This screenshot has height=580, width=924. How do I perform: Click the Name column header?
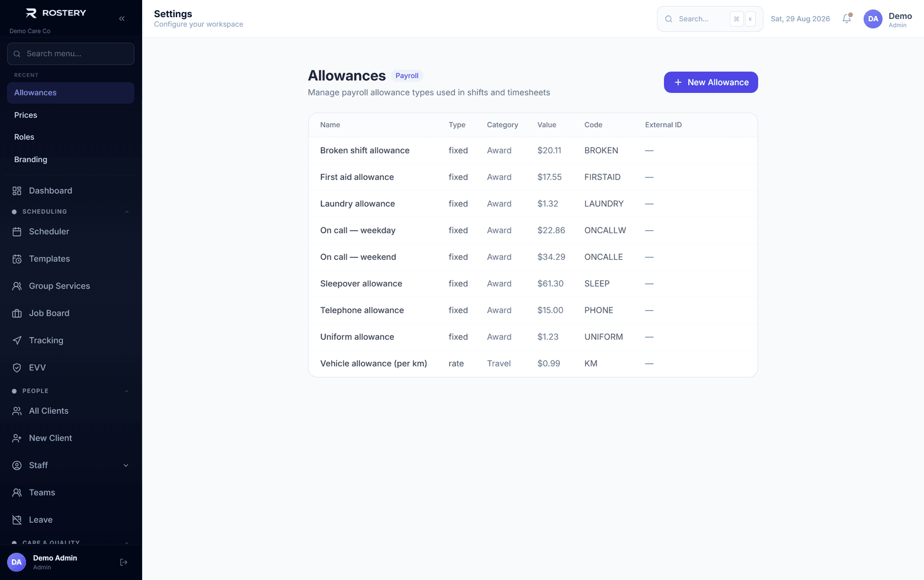[331, 125]
